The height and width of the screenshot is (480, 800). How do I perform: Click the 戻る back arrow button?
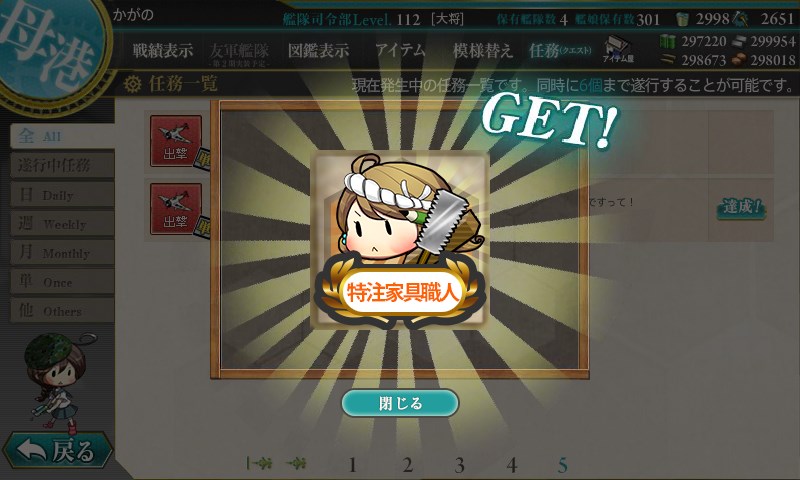point(58,450)
